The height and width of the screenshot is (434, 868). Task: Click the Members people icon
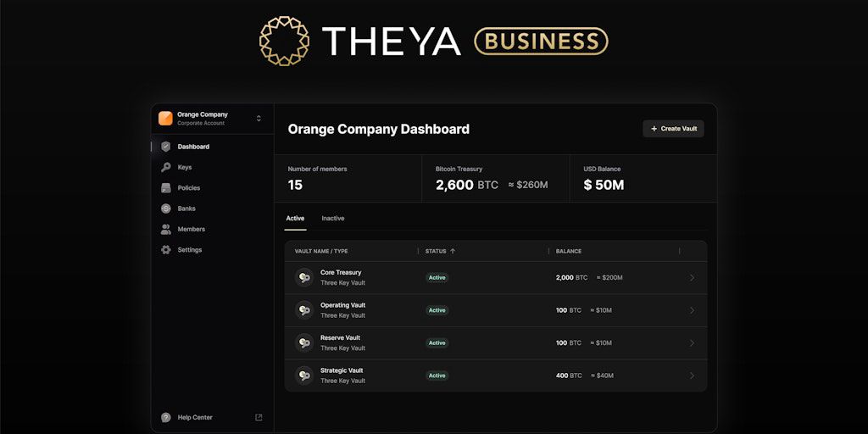pyautogui.click(x=166, y=229)
